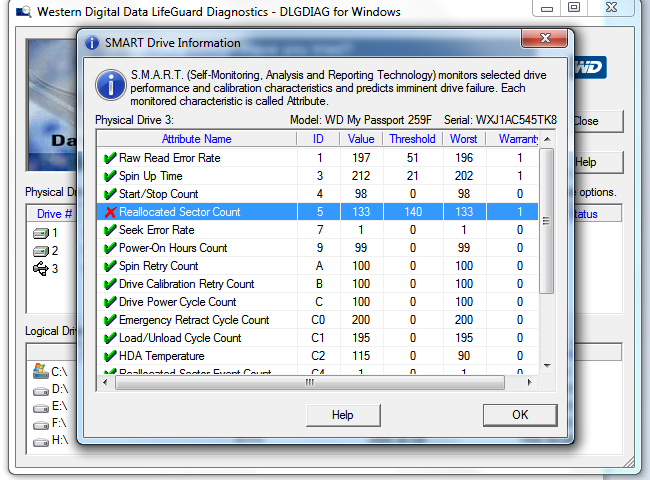Viewport: 650px width, 480px height.
Task: Click Help button in main DLGDIAG window
Action: pos(599,162)
